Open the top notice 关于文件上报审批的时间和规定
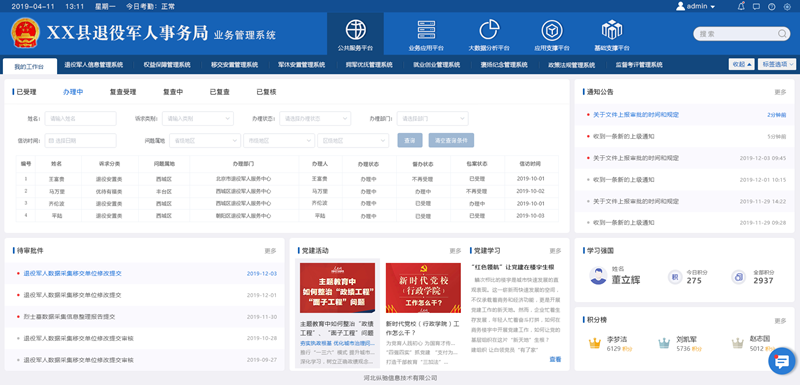 coord(636,115)
